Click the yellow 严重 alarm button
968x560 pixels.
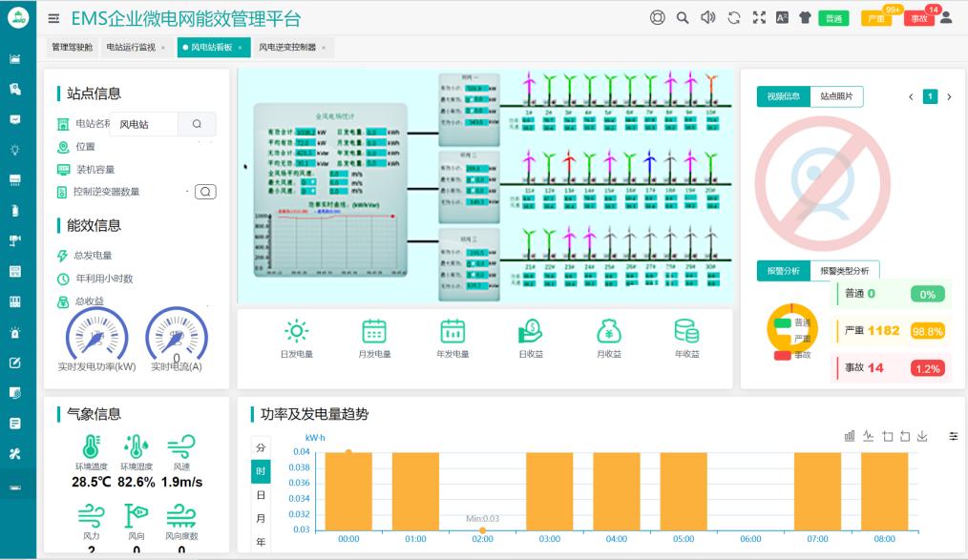coord(876,18)
